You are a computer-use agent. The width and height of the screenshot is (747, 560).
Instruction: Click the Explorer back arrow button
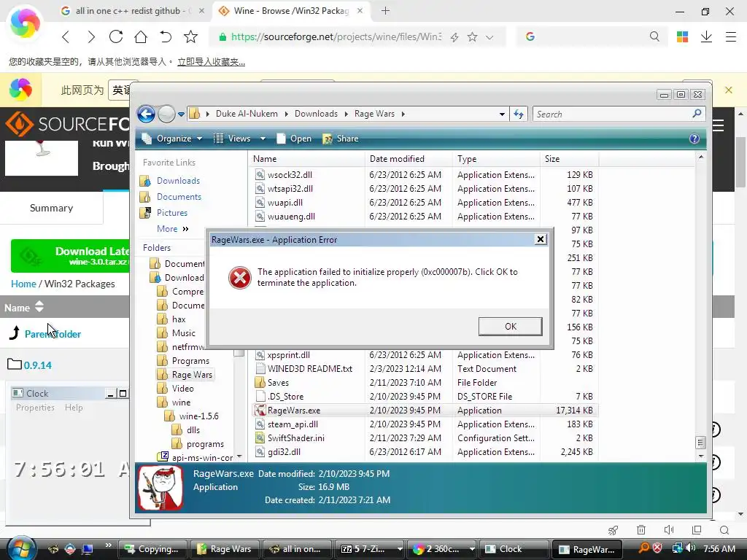[x=146, y=114]
